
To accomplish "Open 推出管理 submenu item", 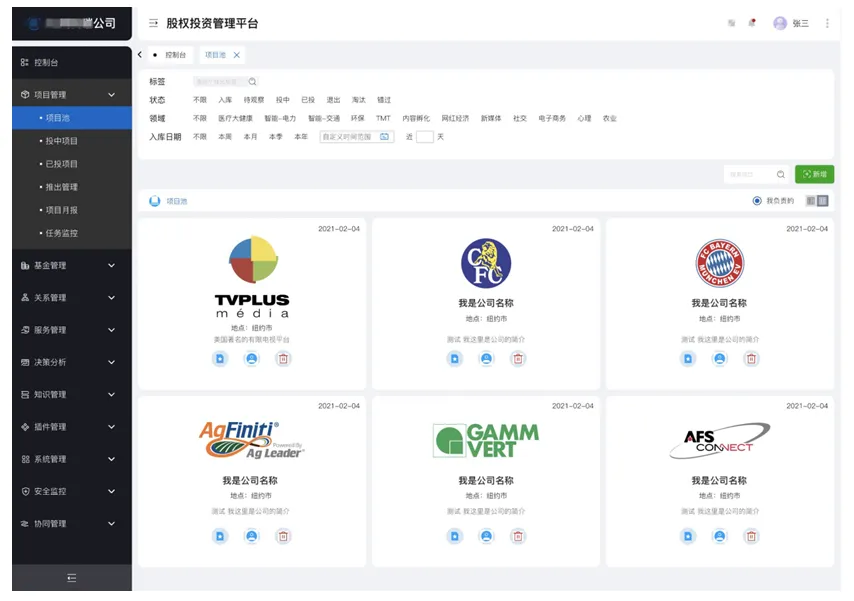I will pos(72,187).
